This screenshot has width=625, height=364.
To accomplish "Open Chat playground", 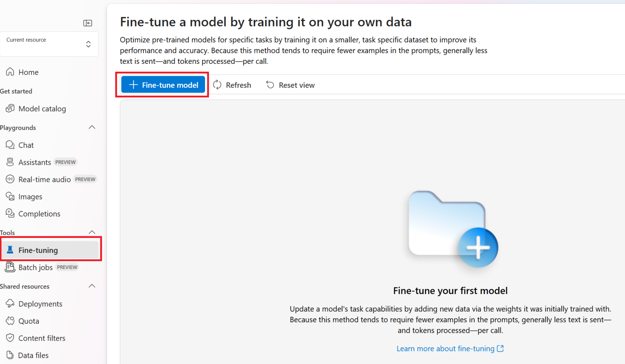I will point(26,145).
